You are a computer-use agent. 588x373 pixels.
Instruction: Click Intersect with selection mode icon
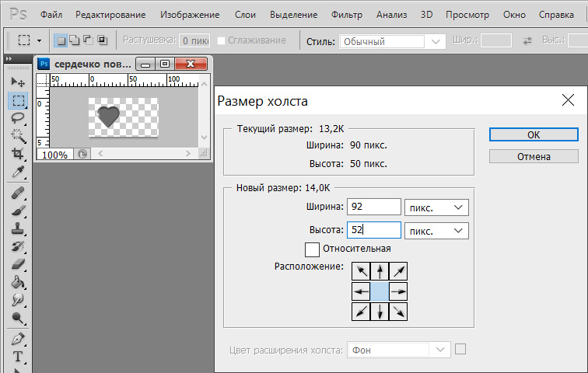click(x=102, y=40)
